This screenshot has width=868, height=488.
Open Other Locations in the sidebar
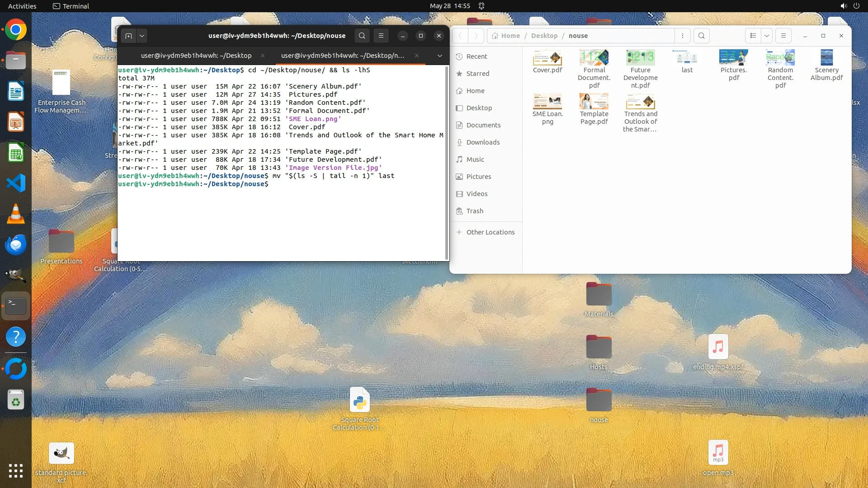pyautogui.click(x=490, y=232)
